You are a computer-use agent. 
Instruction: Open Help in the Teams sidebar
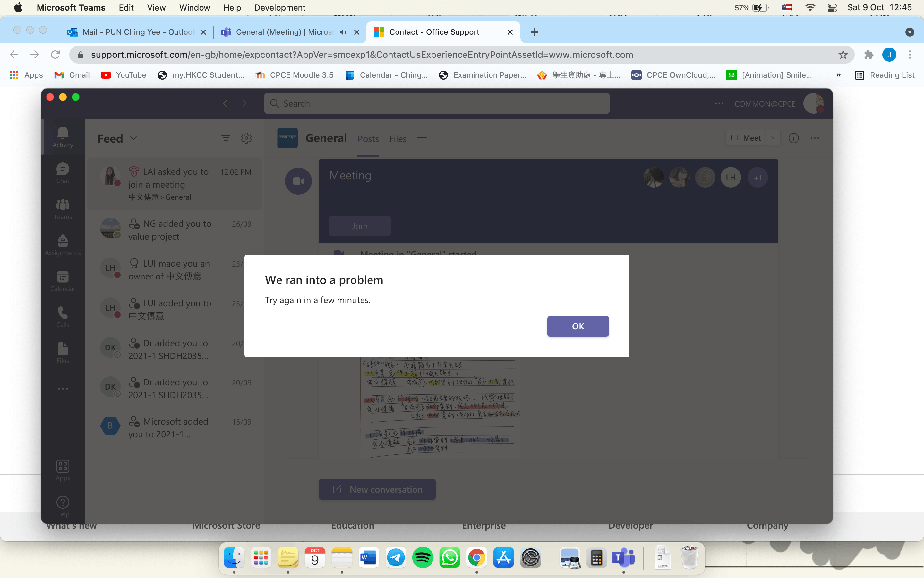tap(63, 506)
